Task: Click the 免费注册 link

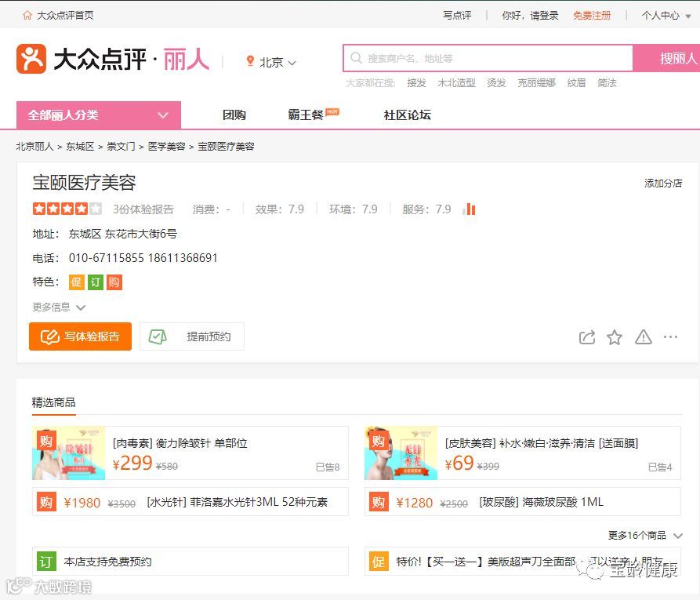Action: (x=592, y=16)
